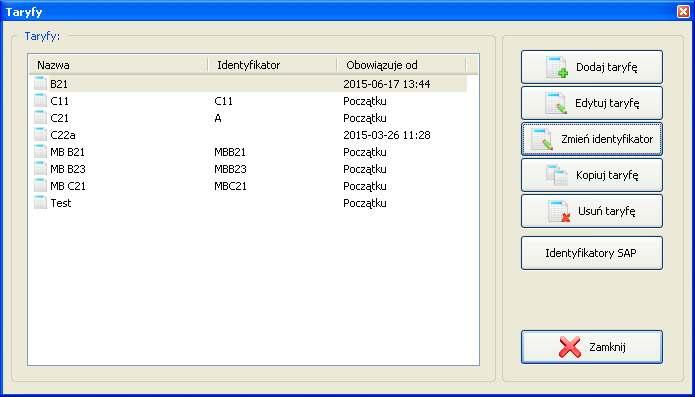Close the Taryfy window via title bar X
The height and width of the screenshot is (397, 695).
point(683,12)
